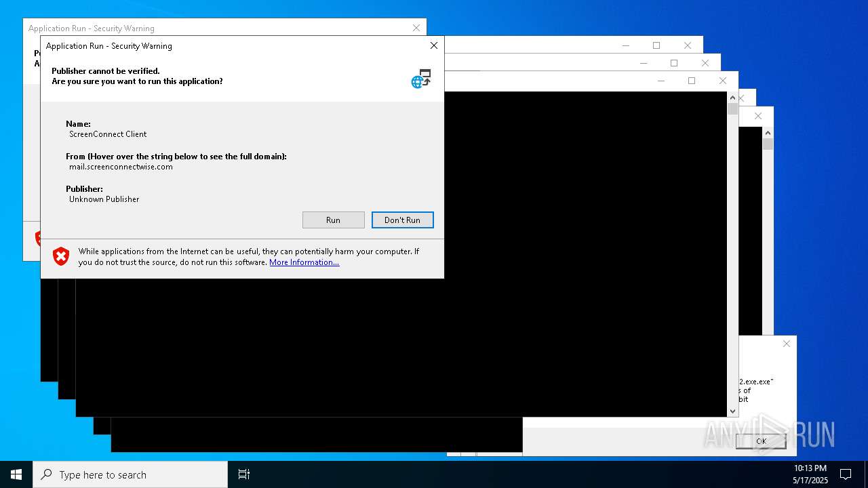Open the More Information link

point(304,262)
